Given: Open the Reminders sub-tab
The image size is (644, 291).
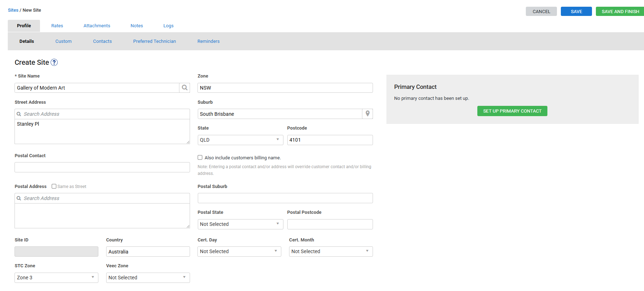Looking at the screenshot, I should [x=208, y=41].
